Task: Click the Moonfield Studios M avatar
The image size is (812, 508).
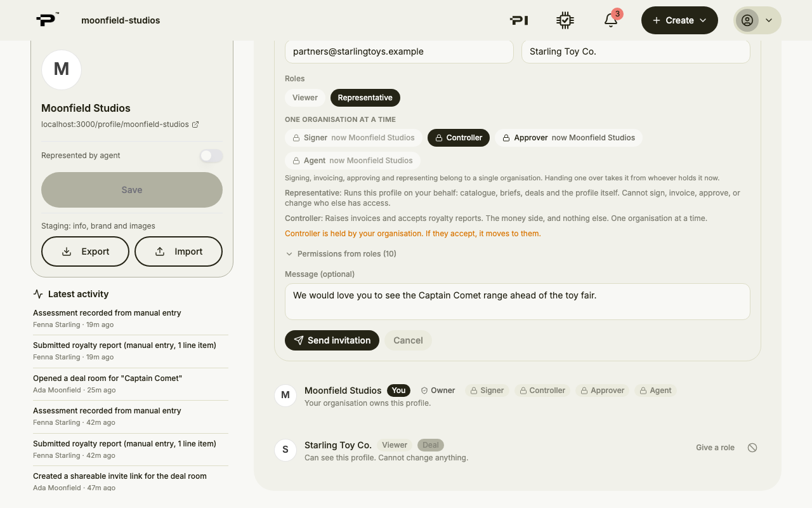Action: pyautogui.click(x=62, y=69)
